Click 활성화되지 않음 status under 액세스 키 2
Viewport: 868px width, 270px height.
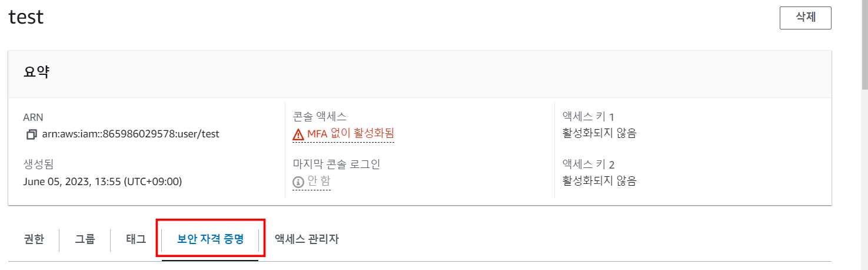599,181
